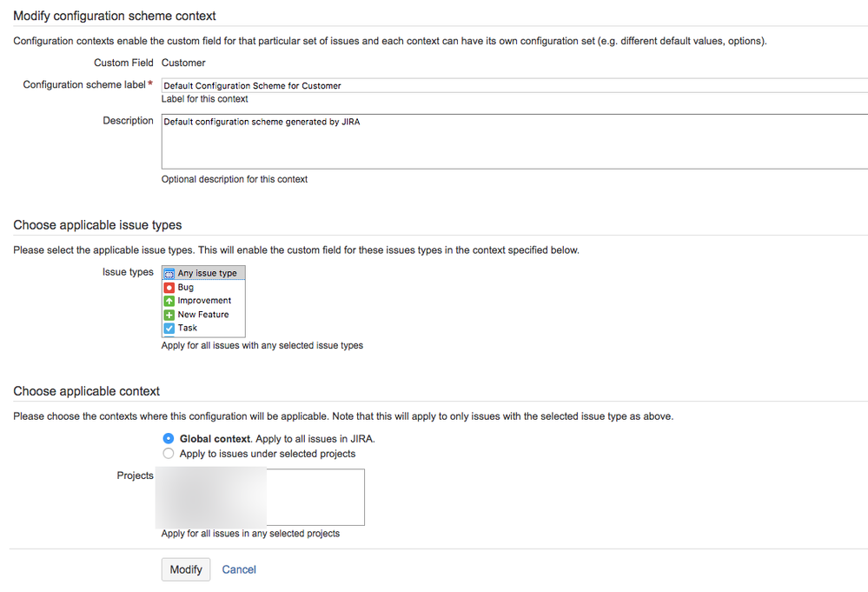Choose the "Bug" text option

pos(186,287)
